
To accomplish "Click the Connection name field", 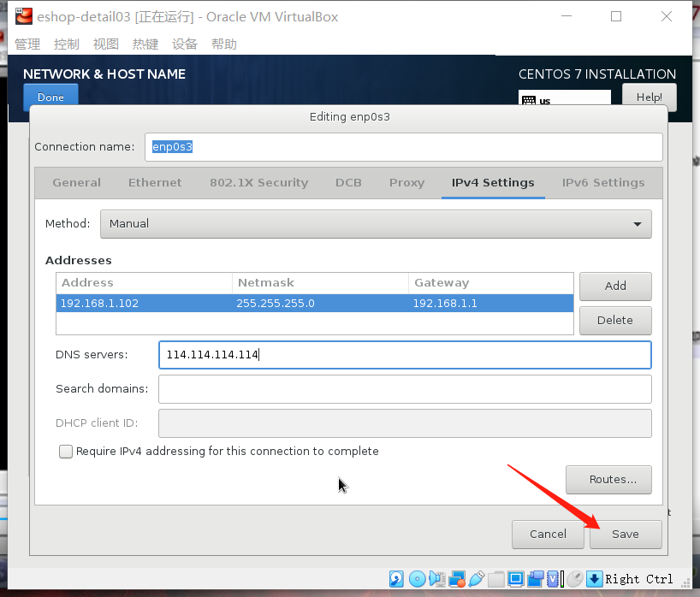I will click(404, 147).
